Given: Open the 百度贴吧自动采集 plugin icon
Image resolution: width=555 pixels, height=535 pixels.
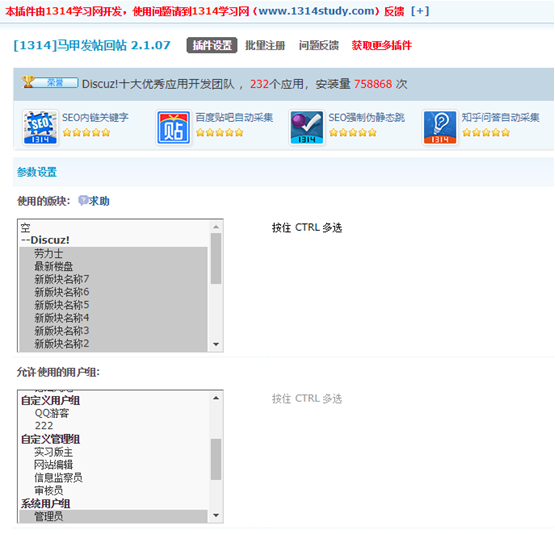Looking at the screenshot, I should (173, 127).
